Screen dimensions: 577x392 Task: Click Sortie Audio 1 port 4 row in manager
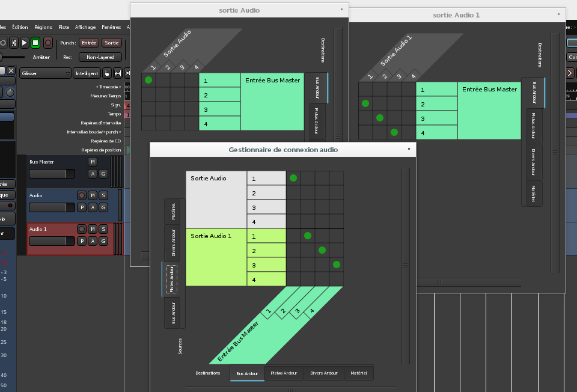coord(266,280)
